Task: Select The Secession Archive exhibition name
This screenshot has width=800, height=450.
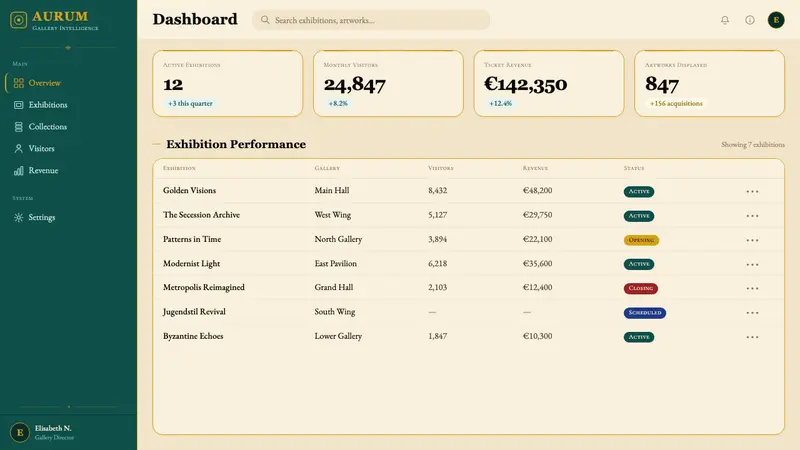Action: [202, 215]
